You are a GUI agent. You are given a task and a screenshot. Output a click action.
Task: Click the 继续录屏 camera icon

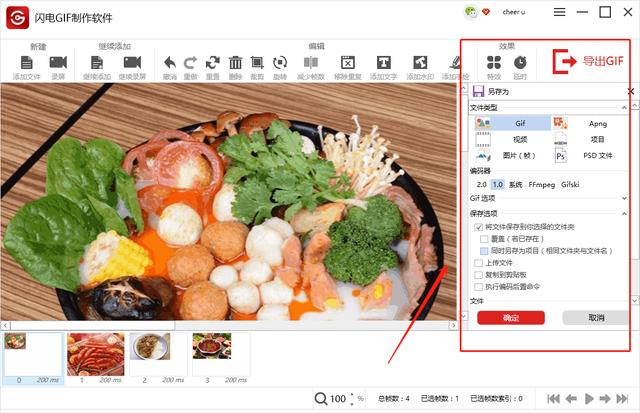click(132, 62)
